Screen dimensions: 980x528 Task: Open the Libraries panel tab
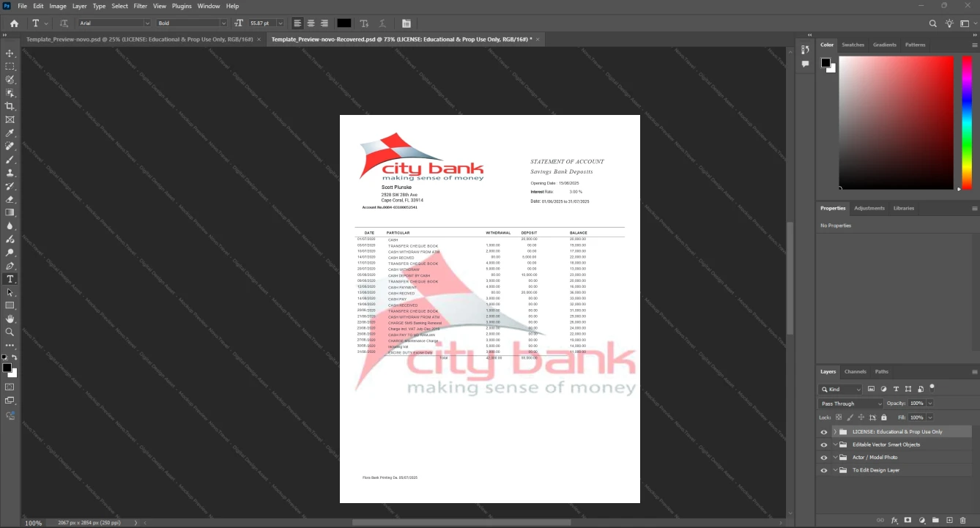click(904, 208)
